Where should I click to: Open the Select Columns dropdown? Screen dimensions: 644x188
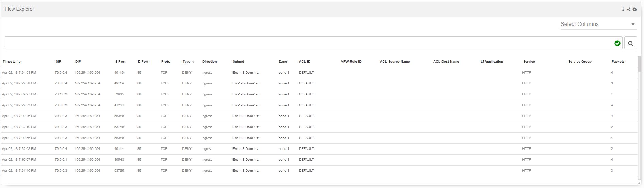(x=598, y=24)
